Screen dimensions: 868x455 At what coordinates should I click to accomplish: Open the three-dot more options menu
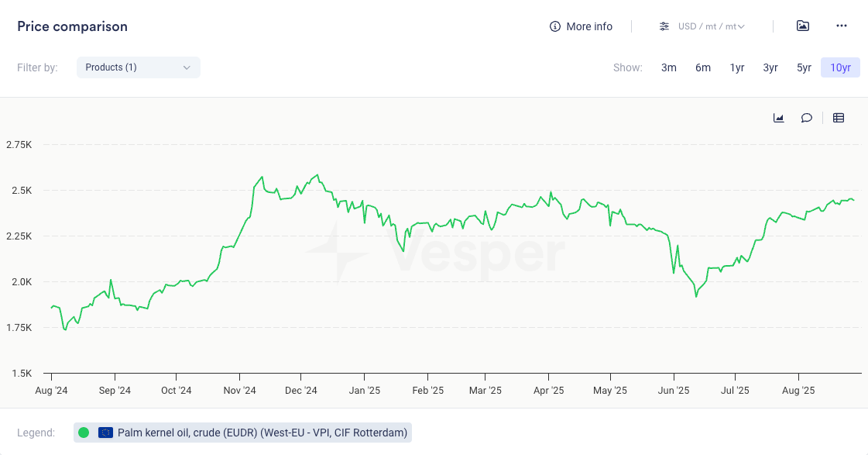[x=842, y=26]
